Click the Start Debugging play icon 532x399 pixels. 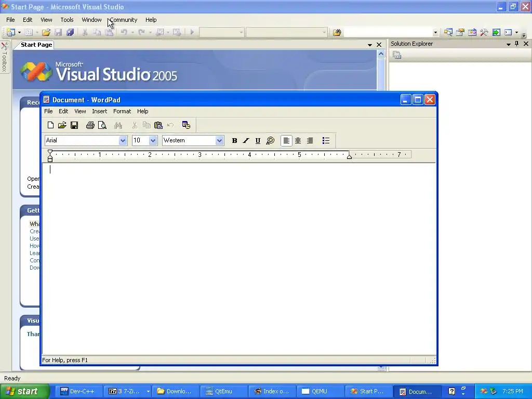coord(192,32)
